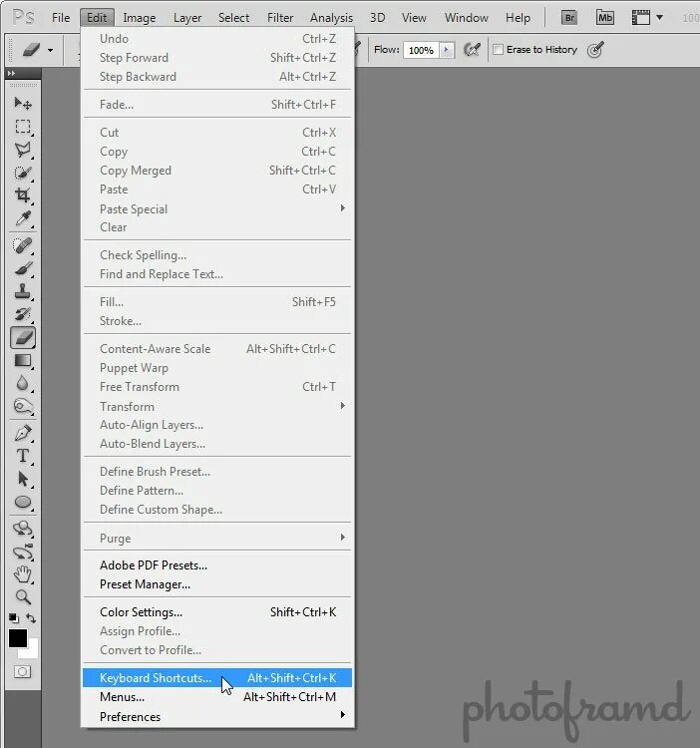Open the Image menu
The image size is (700, 748).
140,18
